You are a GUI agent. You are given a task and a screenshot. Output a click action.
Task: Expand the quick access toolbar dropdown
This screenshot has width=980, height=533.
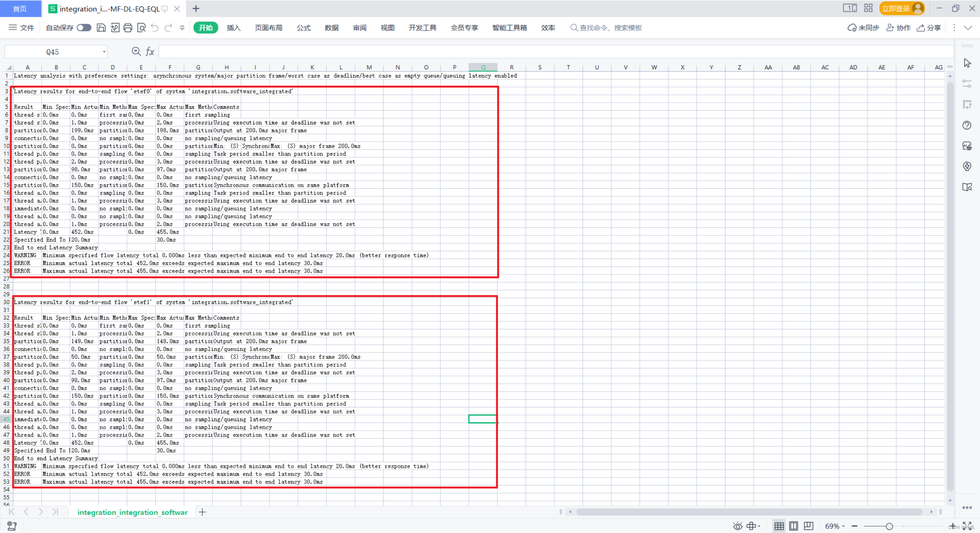[x=182, y=28]
